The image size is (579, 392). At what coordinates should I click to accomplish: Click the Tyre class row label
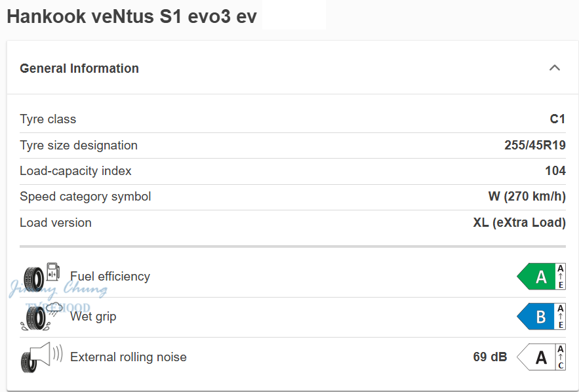tap(48, 119)
